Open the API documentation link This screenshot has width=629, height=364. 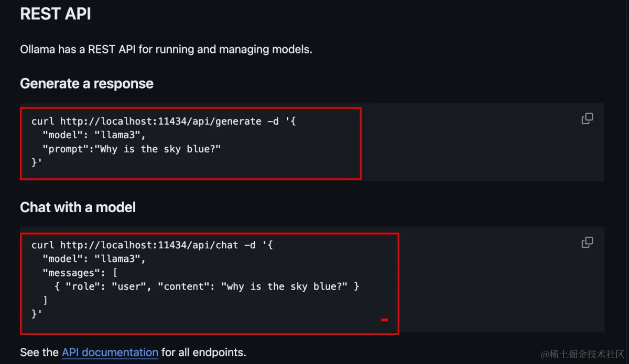[x=110, y=352]
